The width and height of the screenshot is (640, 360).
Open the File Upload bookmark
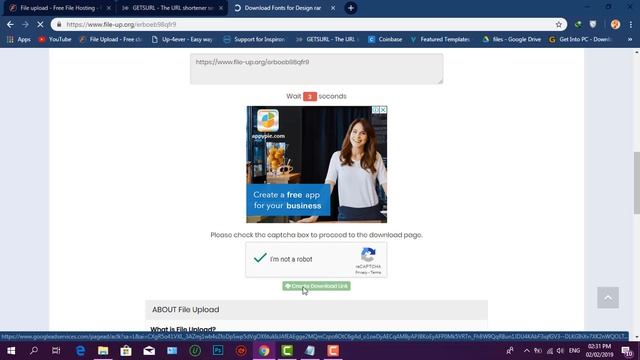111,39
